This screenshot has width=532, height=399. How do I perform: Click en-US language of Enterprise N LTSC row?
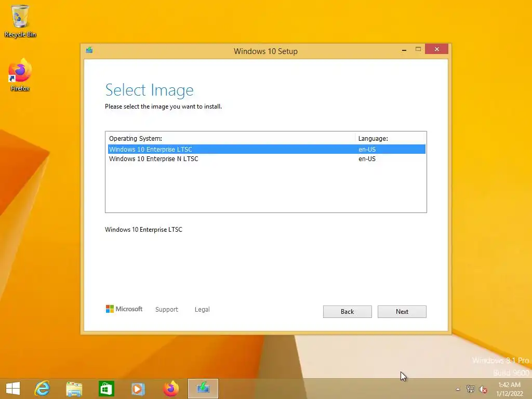367,159
